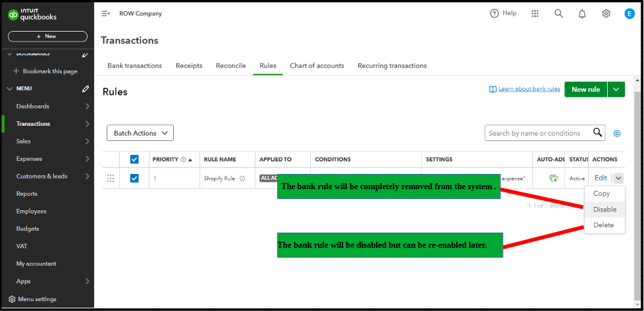
Task: Collapse the MENU section chevron
Action: (9, 89)
